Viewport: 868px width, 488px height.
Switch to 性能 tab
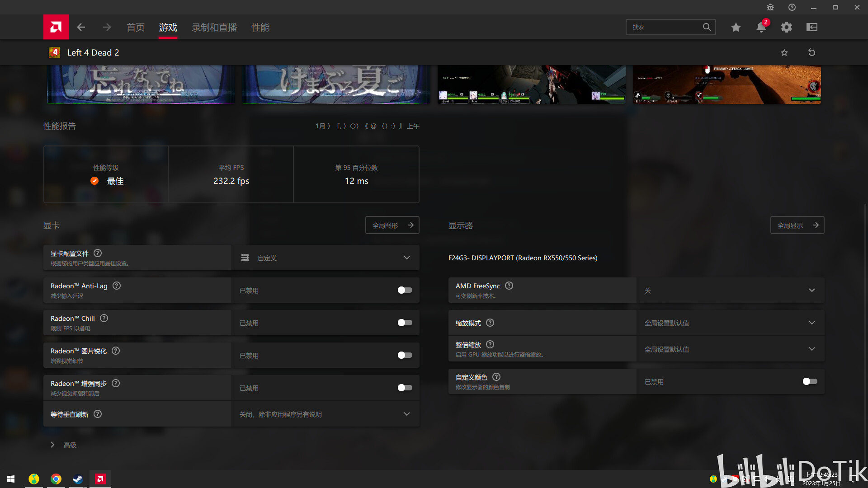260,27
